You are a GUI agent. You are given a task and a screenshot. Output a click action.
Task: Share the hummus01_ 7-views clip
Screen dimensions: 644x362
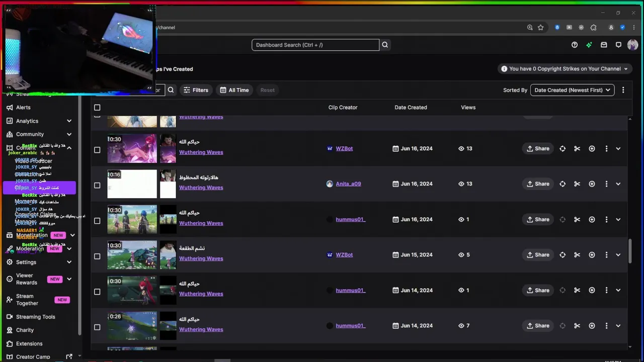click(538, 326)
